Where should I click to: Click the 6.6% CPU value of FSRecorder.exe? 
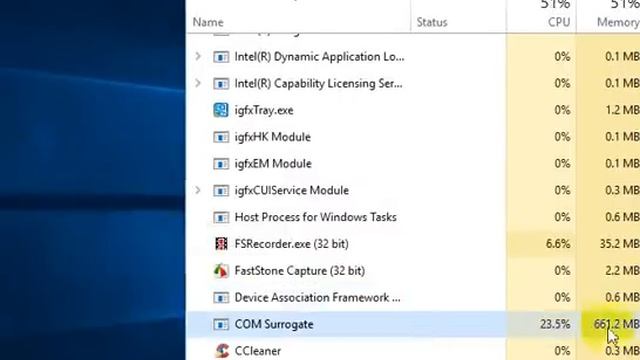coord(558,244)
